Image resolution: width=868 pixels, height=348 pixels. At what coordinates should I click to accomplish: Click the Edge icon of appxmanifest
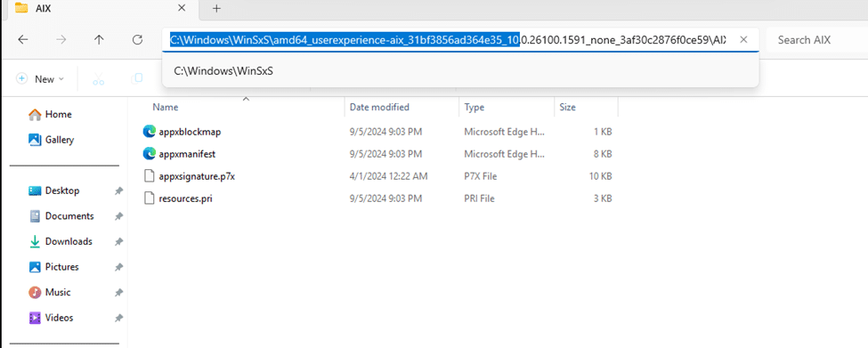click(149, 154)
